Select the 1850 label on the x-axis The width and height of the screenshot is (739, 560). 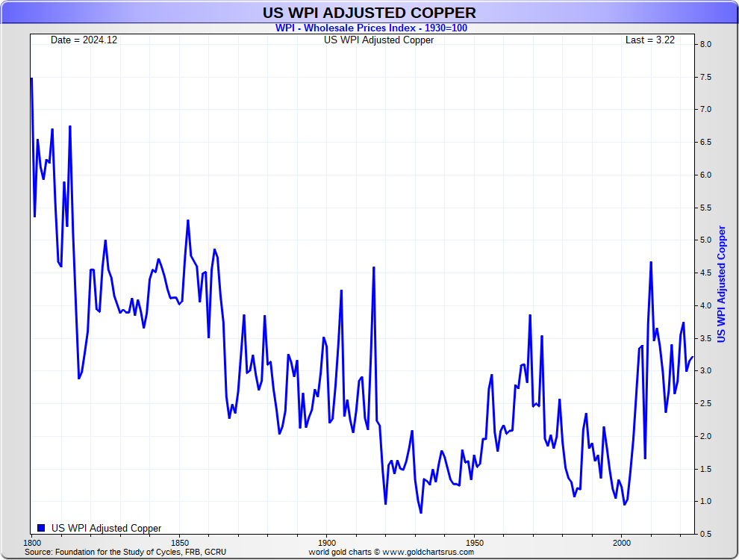[x=179, y=542]
